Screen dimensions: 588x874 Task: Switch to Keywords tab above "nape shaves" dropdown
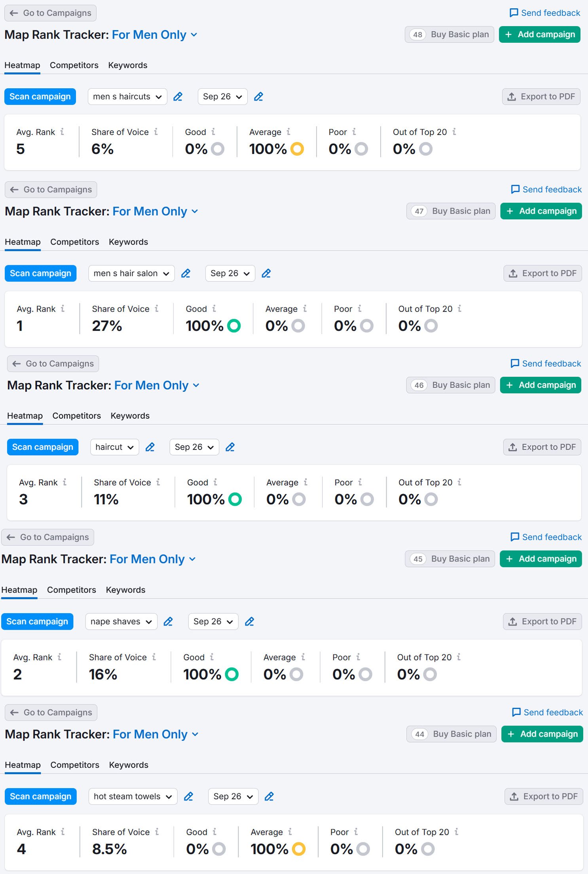[125, 590]
